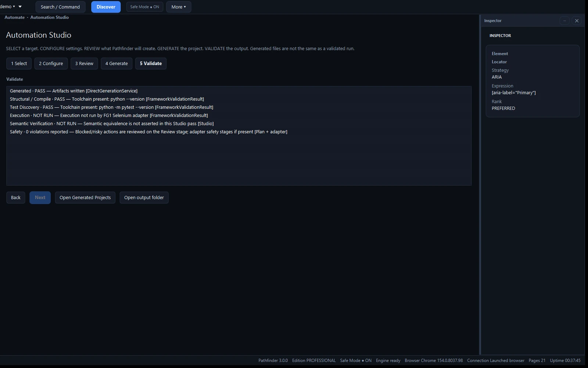
Task: Open the Inspector panel ellipsis options menu
Action: point(564,21)
